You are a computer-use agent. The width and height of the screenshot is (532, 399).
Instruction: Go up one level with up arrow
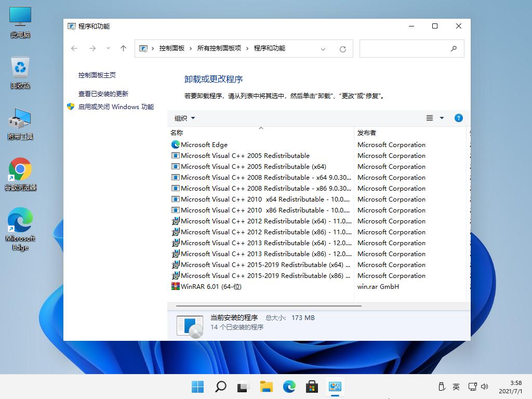pos(124,48)
